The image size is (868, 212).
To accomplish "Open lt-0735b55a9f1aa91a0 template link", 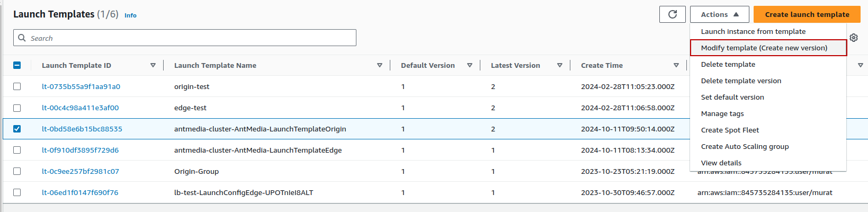I will (81, 86).
